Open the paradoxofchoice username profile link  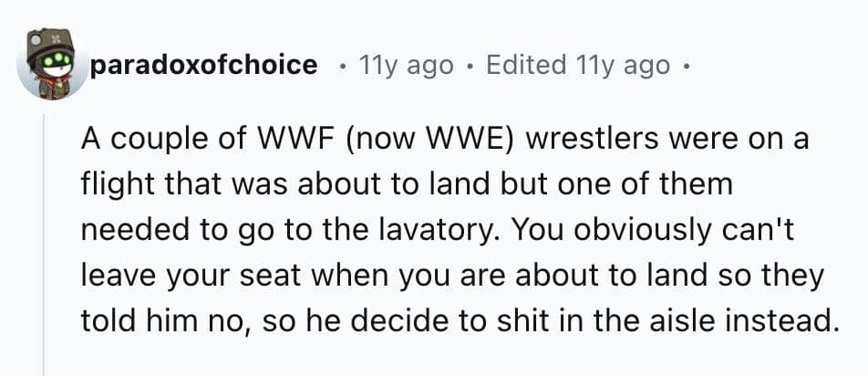pyautogui.click(x=203, y=65)
